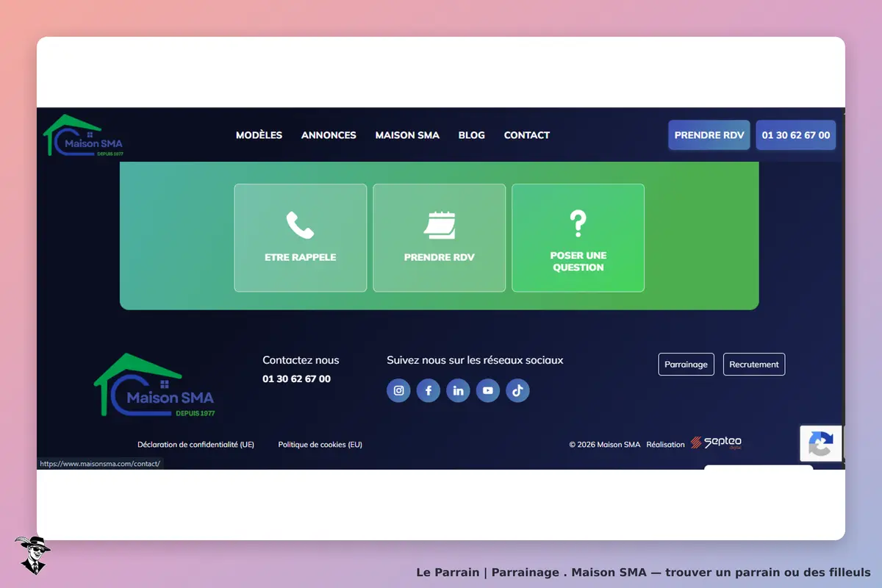Call the footer number 01 30 62 67 00
The width and height of the screenshot is (882, 588).
(296, 379)
